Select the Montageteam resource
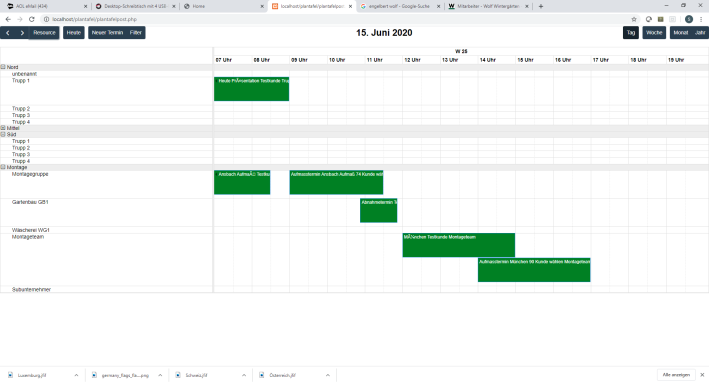The width and height of the screenshot is (709, 384). 28,237
